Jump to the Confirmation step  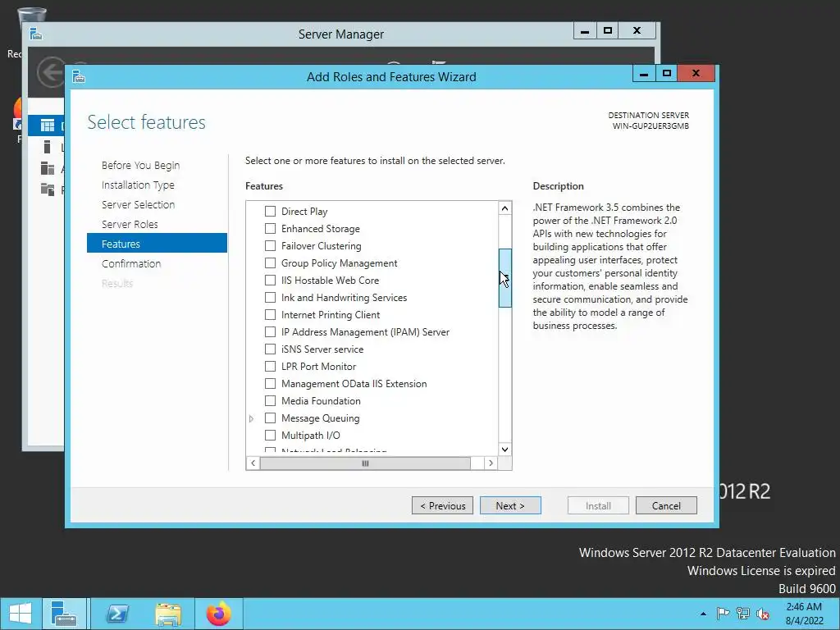(131, 263)
